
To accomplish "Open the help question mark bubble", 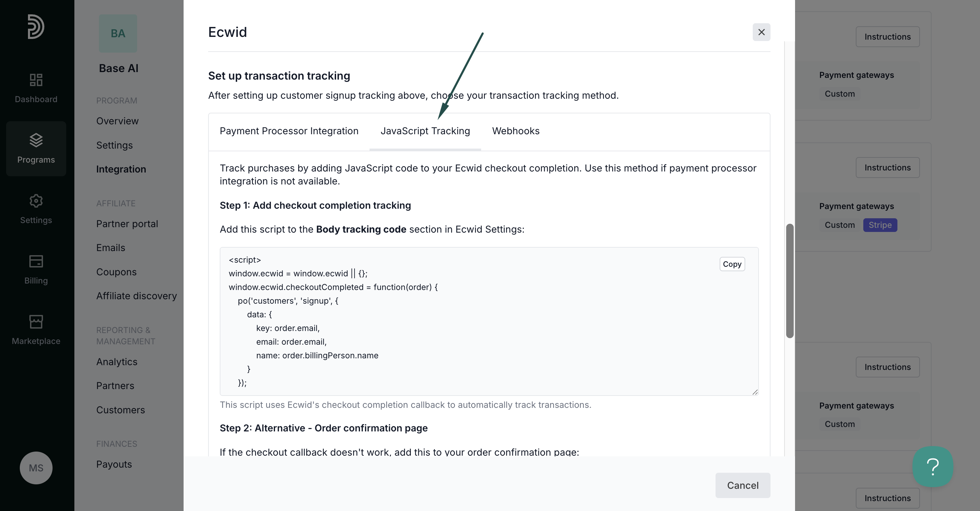I will [933, 467].
